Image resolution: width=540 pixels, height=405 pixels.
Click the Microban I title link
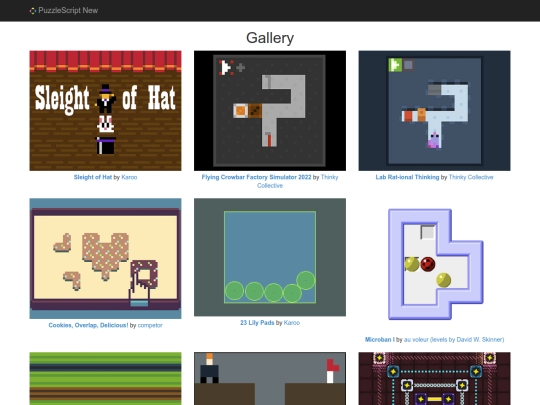(x=380, y=340)
